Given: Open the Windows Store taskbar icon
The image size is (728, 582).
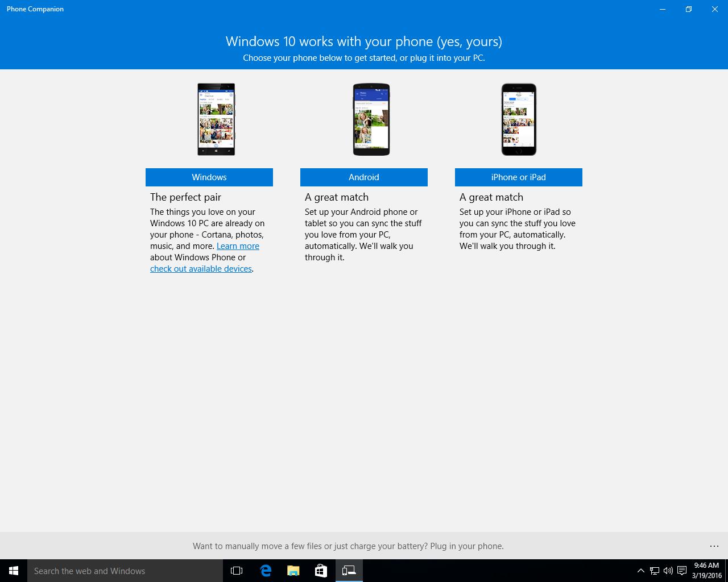Looking at the screenshot, I should tap(321, 571).
